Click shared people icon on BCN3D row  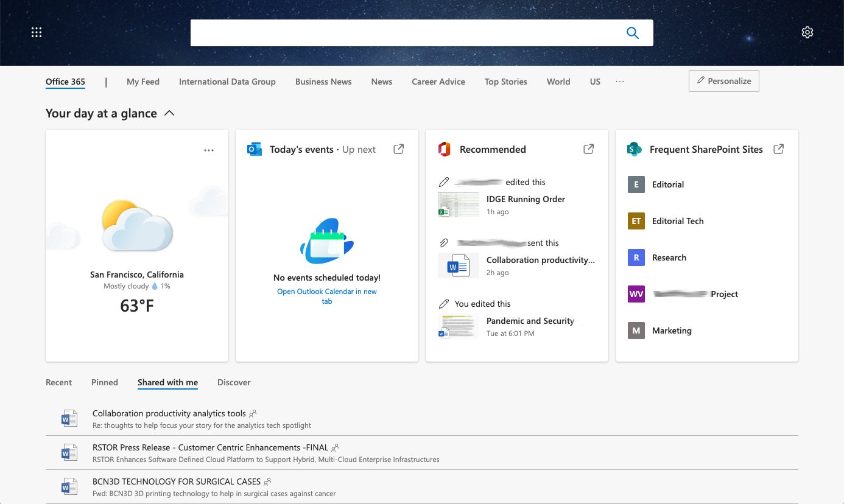267,481
